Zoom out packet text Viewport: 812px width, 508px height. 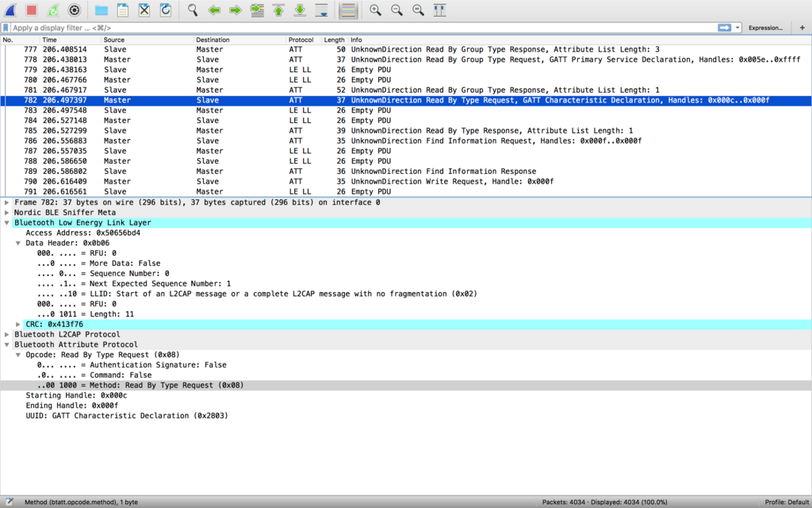pos(396,10)
